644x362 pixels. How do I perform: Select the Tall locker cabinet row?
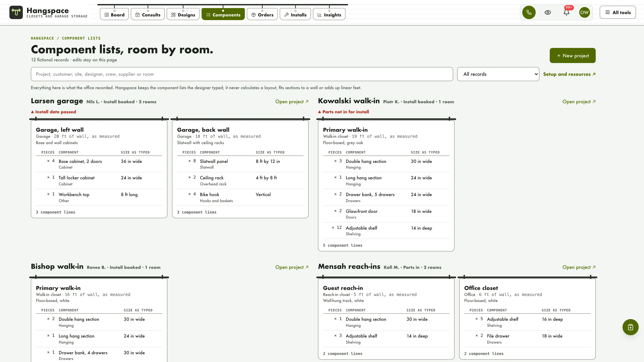tap(99, 181)
